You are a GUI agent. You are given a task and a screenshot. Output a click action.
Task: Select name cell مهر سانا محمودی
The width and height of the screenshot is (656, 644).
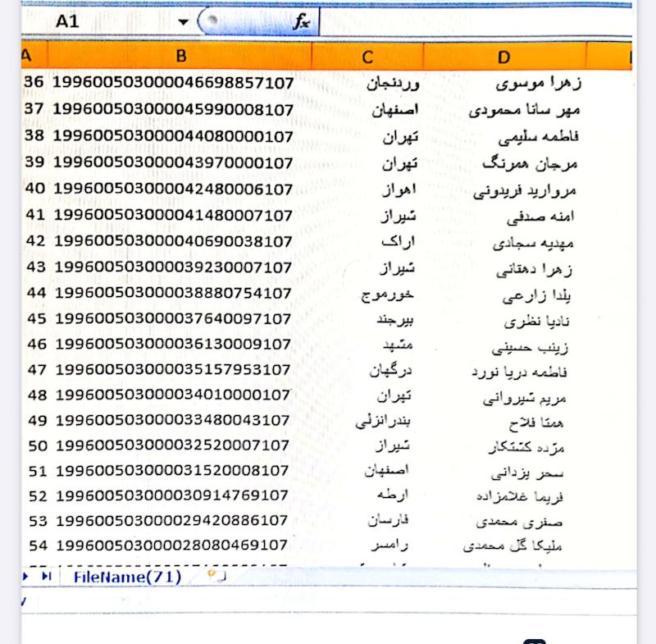click(524, 111)
